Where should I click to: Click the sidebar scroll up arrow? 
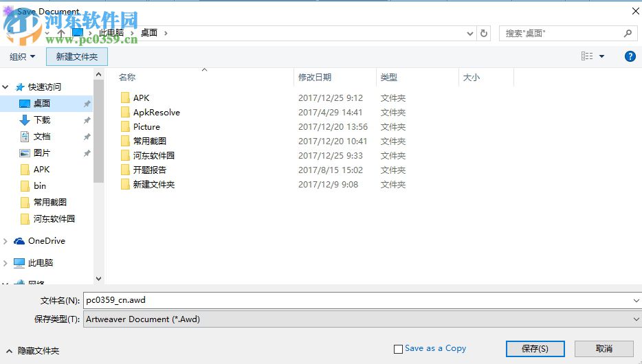click(98, 74)
